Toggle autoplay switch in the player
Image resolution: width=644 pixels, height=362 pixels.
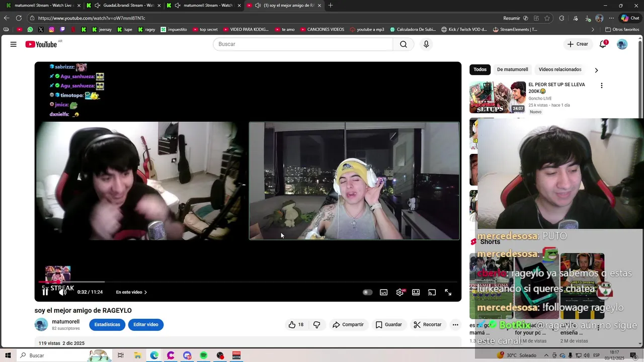(x=367, y=292)
